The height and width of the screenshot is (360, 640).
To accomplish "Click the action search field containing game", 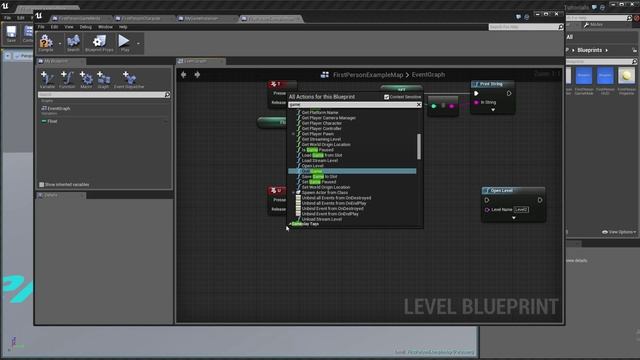I will [x=352, y=105].
